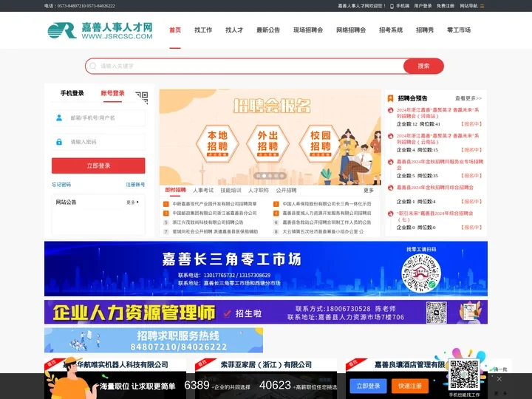Click the 请输入密码 password field
This screenshot has height=399, width=532.
pos(98,142)
